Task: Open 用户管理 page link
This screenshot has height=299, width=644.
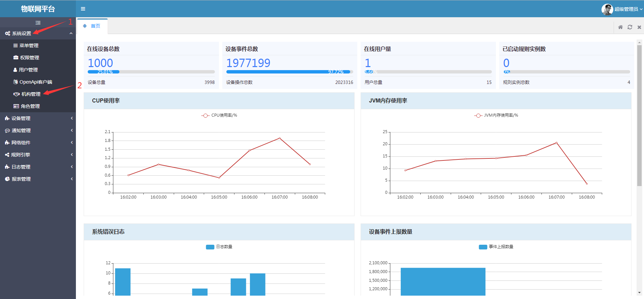Action: click(28, 70)
